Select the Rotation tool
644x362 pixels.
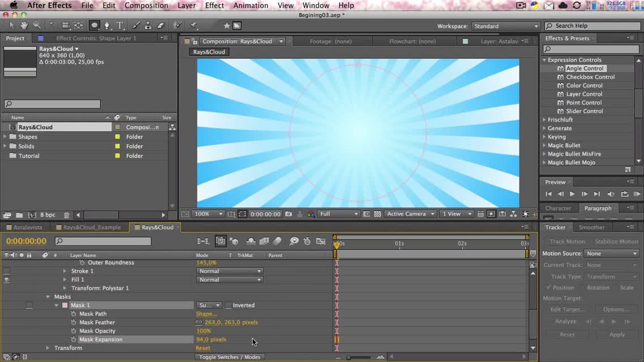point(53,25)
